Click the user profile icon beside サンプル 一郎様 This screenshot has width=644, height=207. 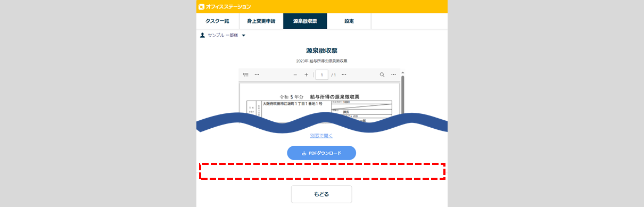202,35
